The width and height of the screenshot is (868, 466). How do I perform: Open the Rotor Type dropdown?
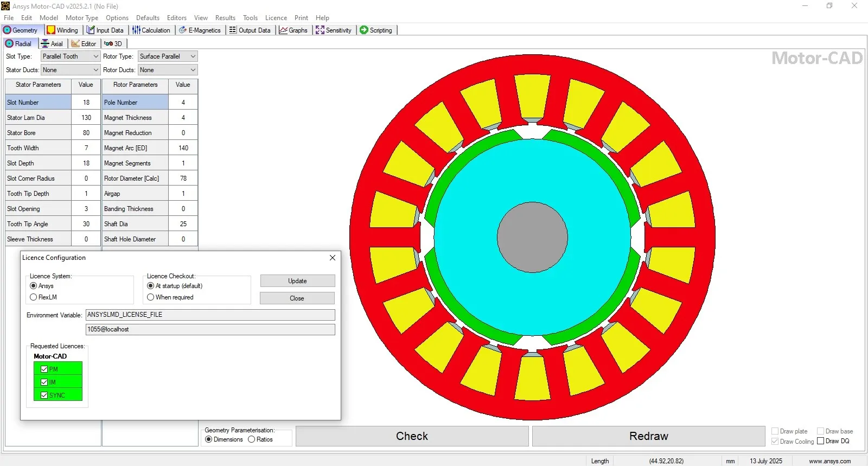[168, 56]
